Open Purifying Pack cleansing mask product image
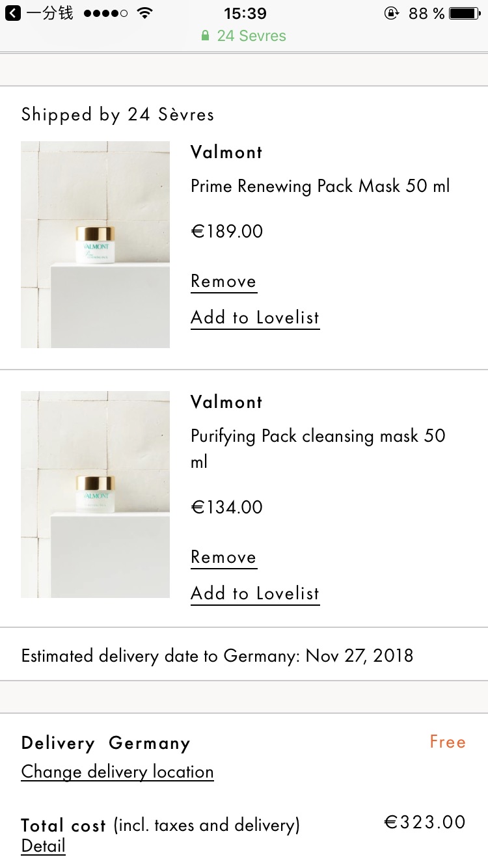The image size is (488, 868). pyautogui.click(x=95, y=495)
